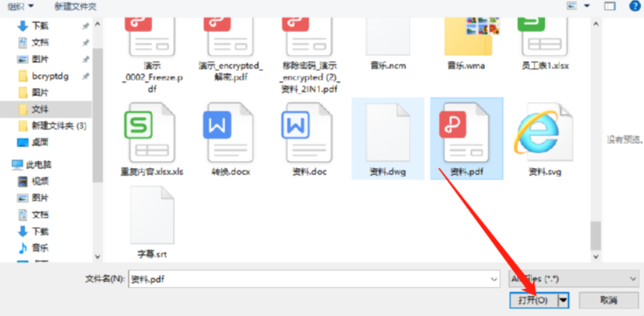Select the 字幕.srt subtitle file icon
Image resolution: width=644 pixels, height=316 pixels.
[x=152, y=215]
